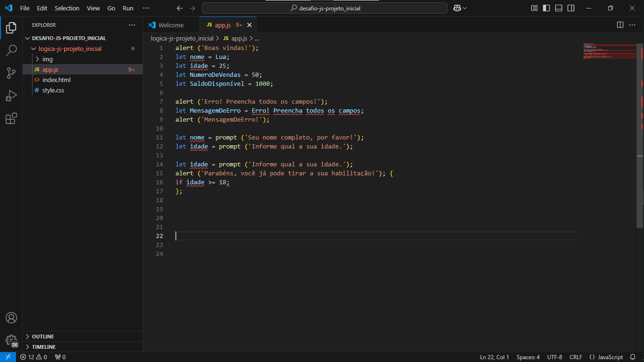Click the VS Code logo icon
Image resolution: width=644 pixels, height=362 pixels.
[8, 8]
